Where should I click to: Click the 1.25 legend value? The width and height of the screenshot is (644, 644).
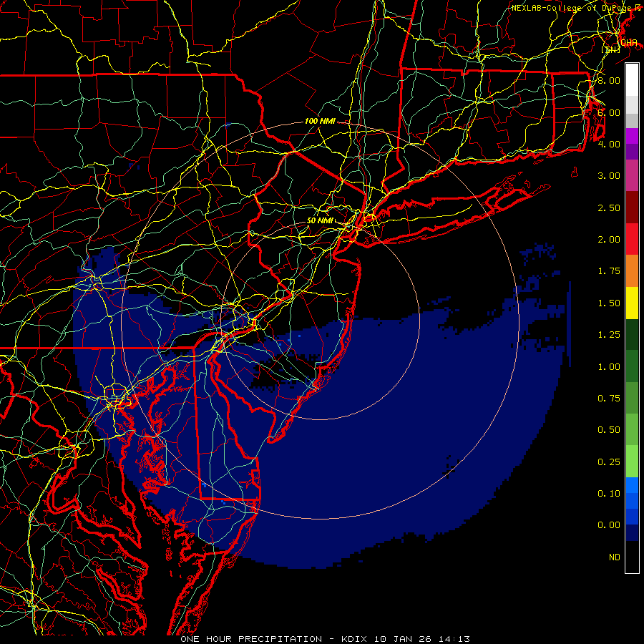click(609, 335)
